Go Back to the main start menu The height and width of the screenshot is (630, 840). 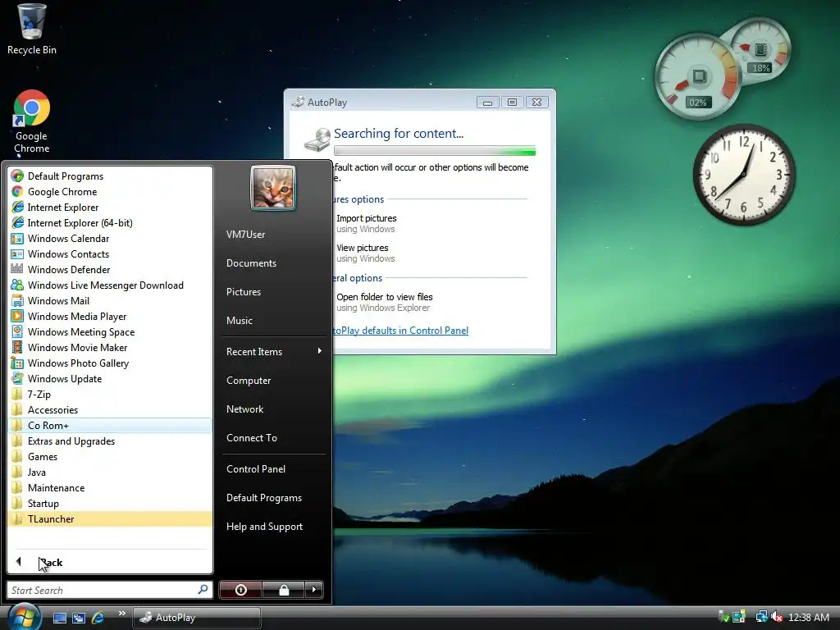point(111,562)
